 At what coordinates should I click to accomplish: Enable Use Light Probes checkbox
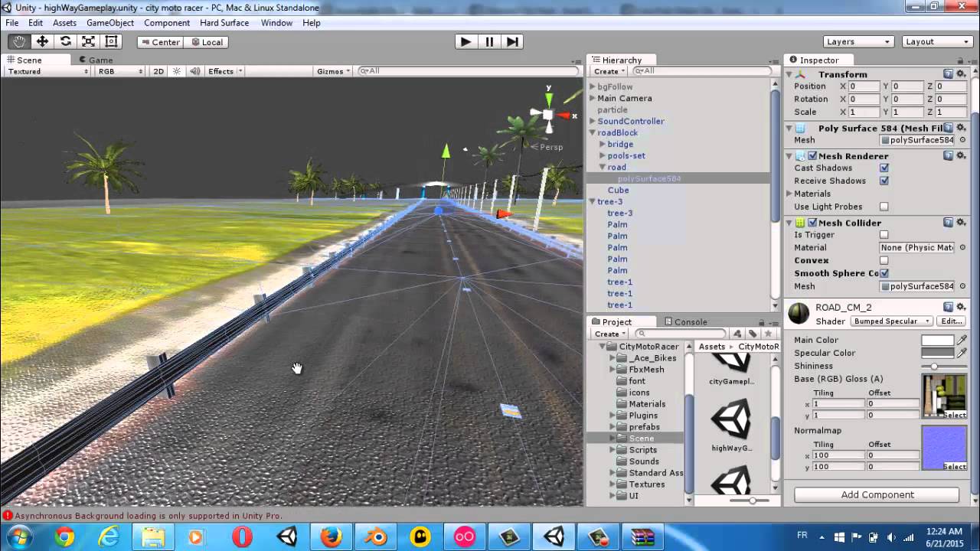point(884,207)
